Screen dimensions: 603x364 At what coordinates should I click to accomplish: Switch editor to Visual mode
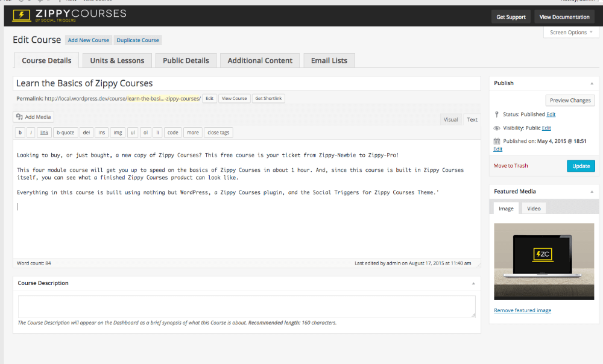(x=450, y=119)
